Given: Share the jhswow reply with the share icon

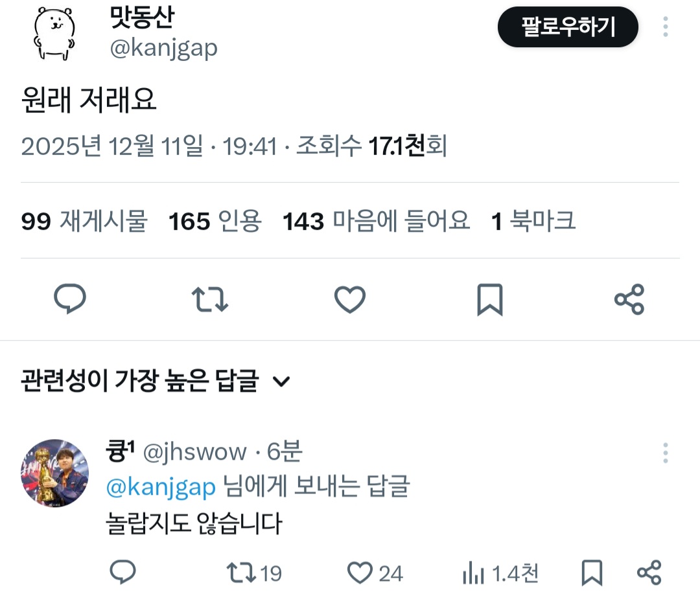Looking at the screenshot, I should tap(649, 573).
